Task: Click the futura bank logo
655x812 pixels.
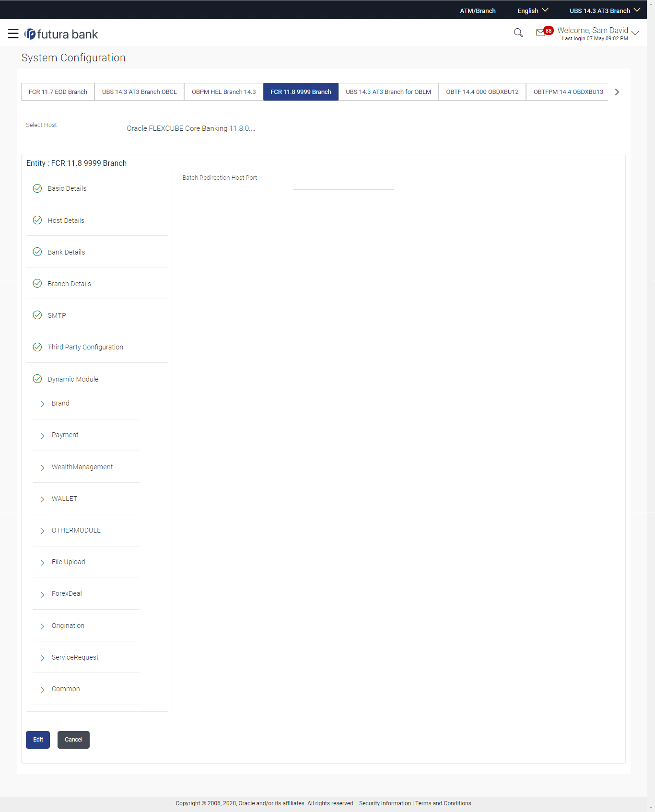Action: pyautogui.click(x=61, y=34)
